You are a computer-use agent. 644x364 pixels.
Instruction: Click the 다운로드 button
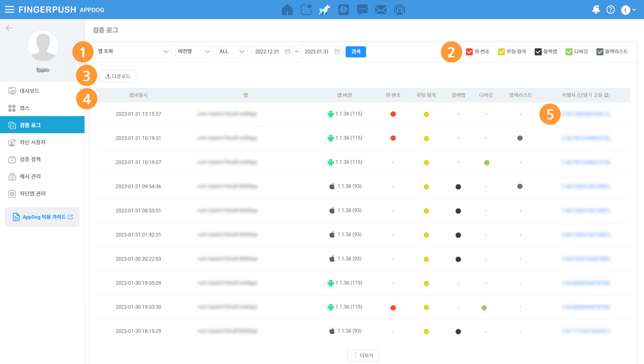click(x=118, y=76)
